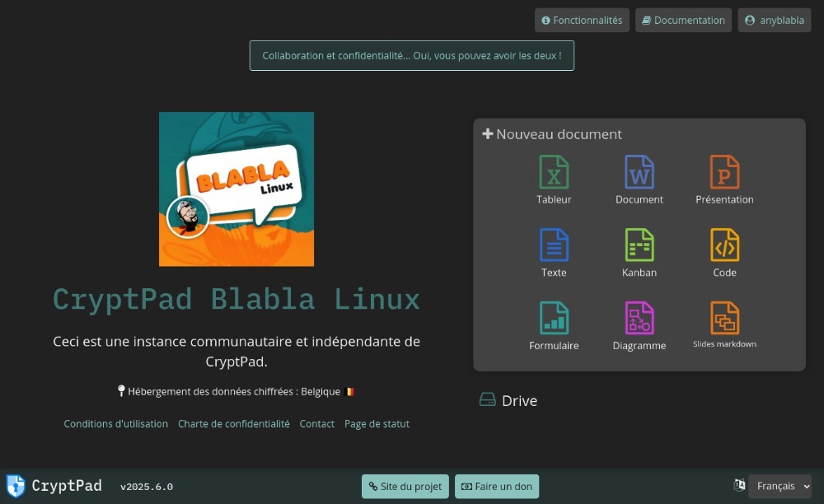824x504 pixels.
Task: Open the Page de statut link
Action: (377, 424)
